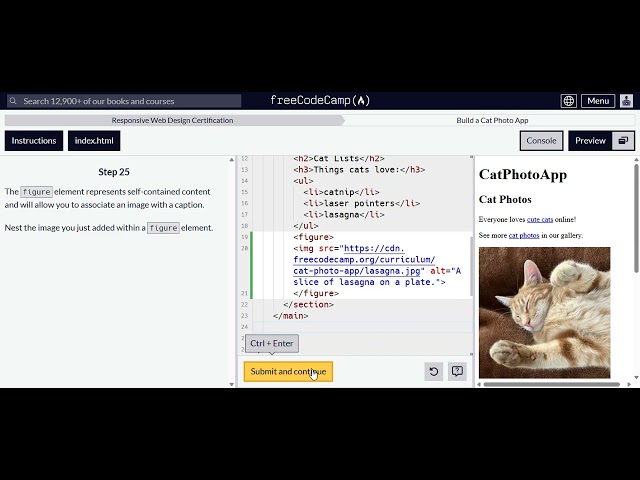Screen dimensions: 640x480
Task: Focus the books and courses search field
Action: 124,101
